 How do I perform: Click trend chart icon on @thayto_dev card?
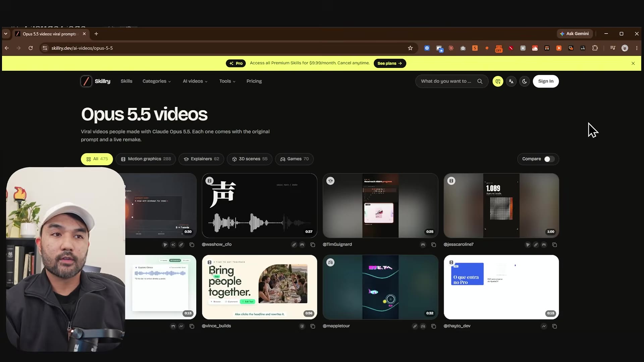(544, 326)
